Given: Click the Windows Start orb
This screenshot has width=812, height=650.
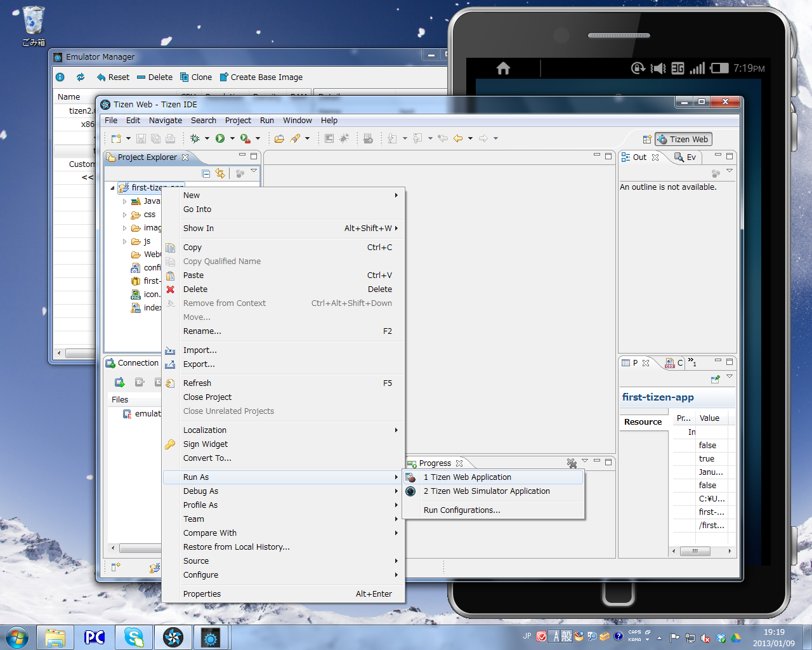Looking at the screenshot, I should click(x=16, y=637).
